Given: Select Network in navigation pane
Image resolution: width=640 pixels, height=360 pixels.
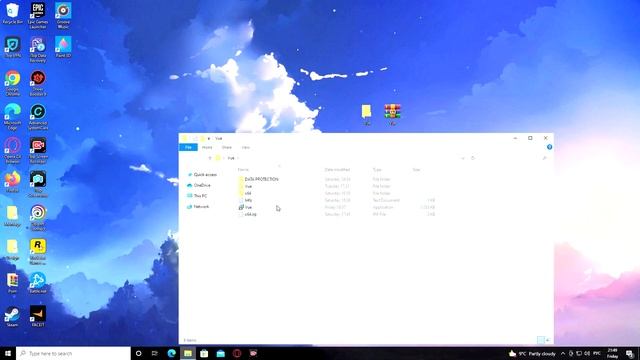Looking at the screenshot, I should (x=198, y=207).
